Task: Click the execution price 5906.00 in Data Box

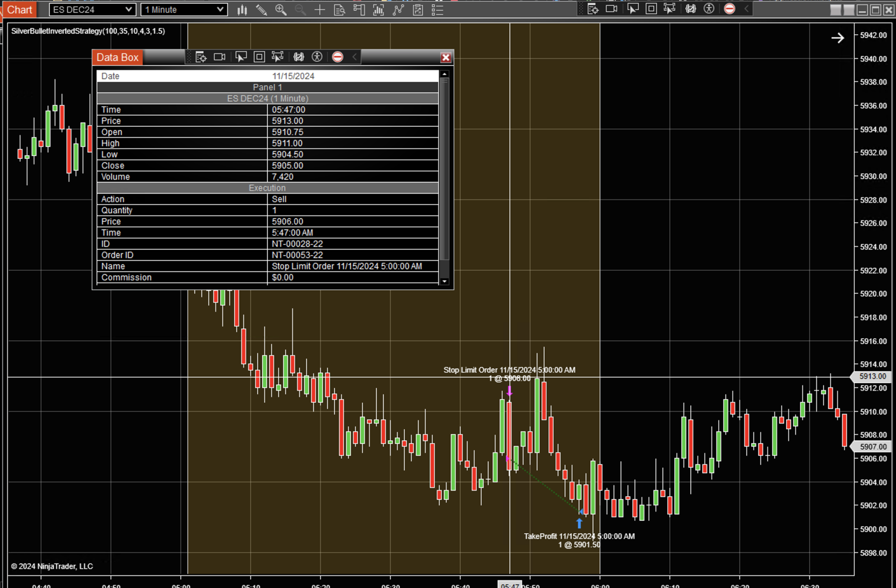Action: pos(288,222)
